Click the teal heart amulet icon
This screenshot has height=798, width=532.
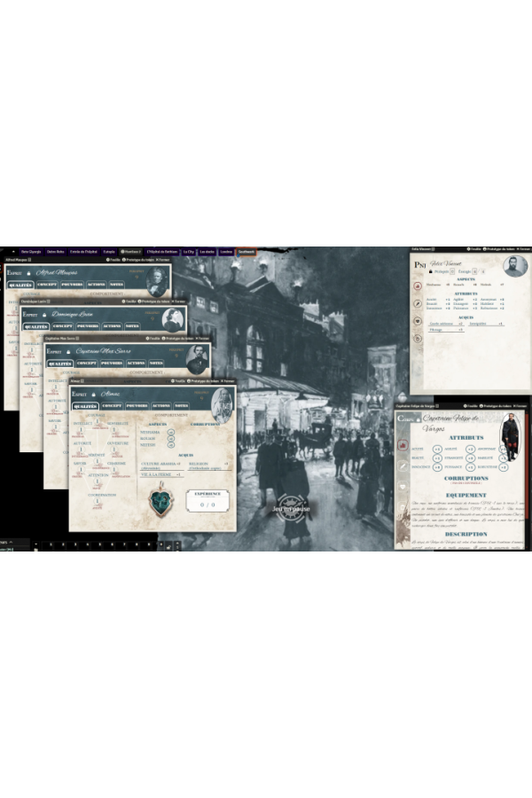click(x=160, y=501)
